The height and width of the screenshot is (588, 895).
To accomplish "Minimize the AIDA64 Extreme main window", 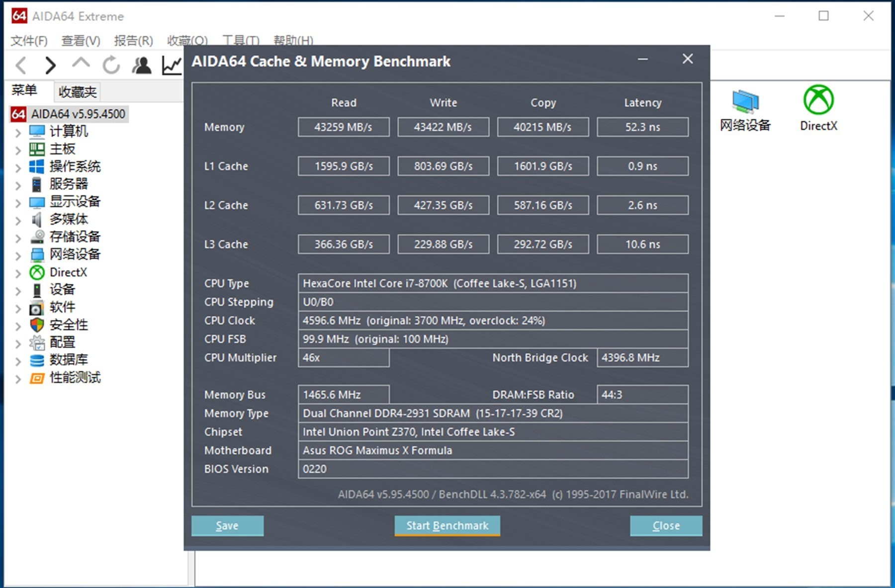I will tap(780, 16).
